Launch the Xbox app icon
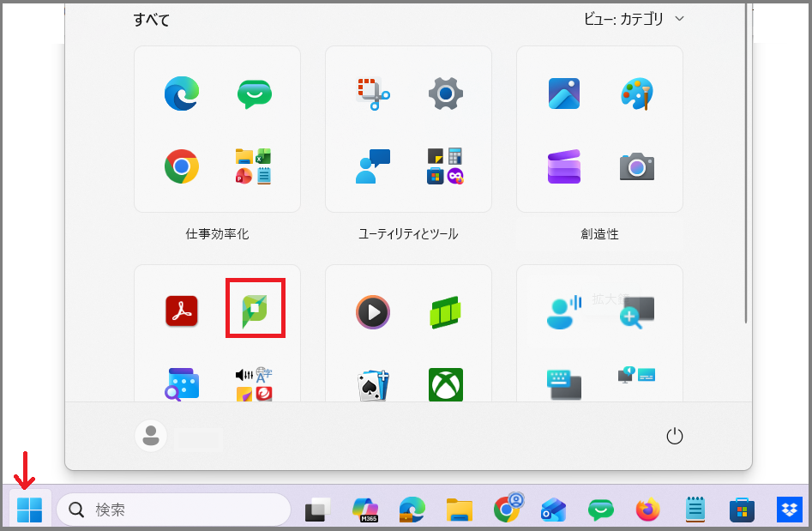 point(445,384)
